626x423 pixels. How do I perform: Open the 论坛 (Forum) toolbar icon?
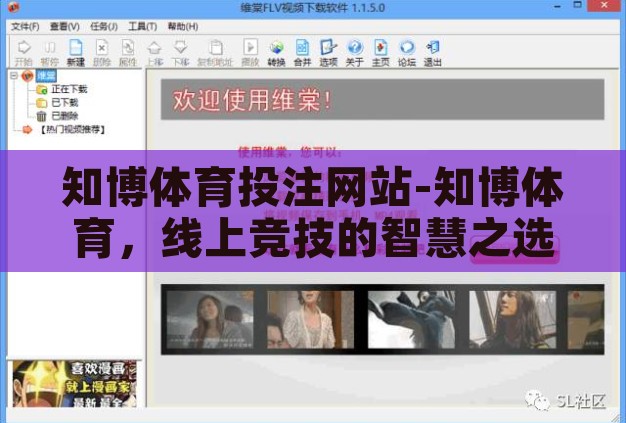tap(407, 52)
